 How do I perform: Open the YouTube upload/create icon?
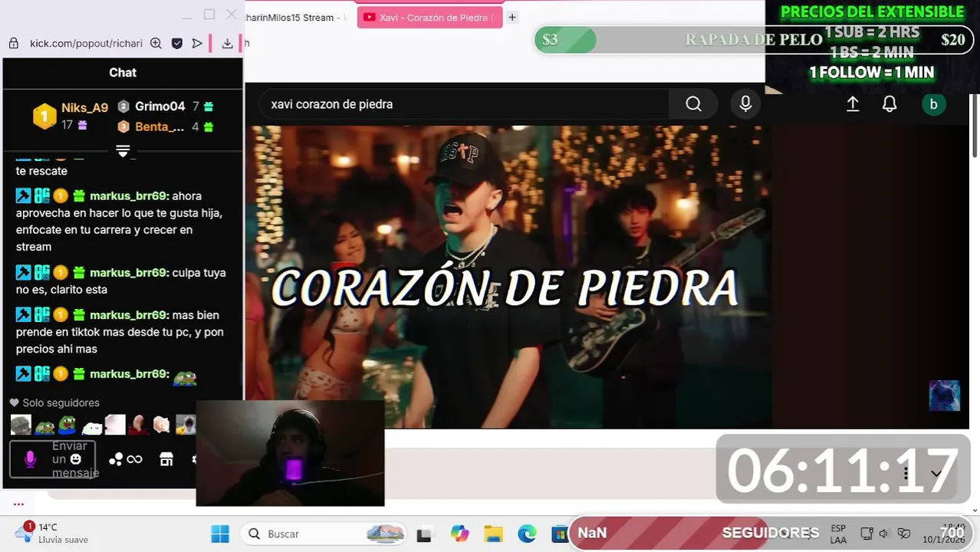tap(853, 104)
